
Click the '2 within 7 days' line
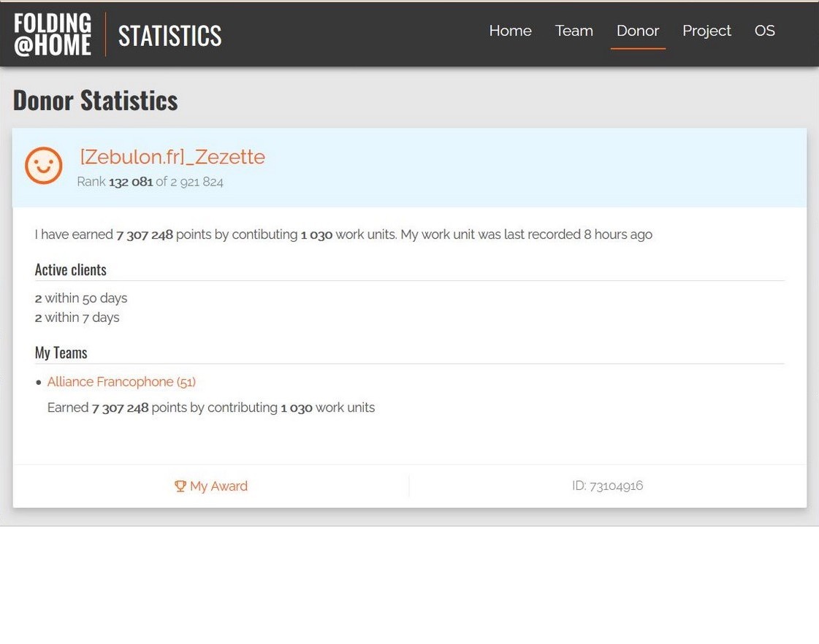tap(77, 318)
